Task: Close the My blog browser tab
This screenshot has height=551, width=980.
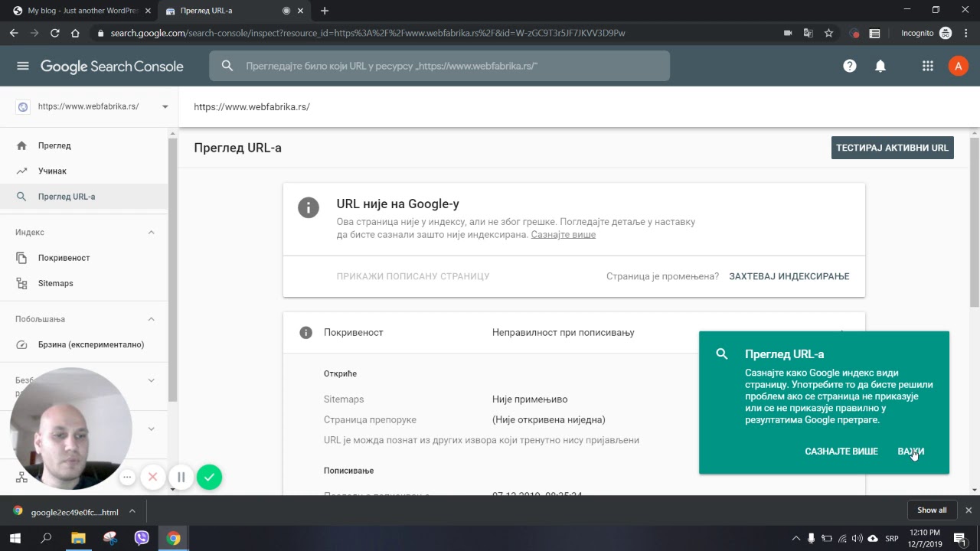Action: (148, 11)
